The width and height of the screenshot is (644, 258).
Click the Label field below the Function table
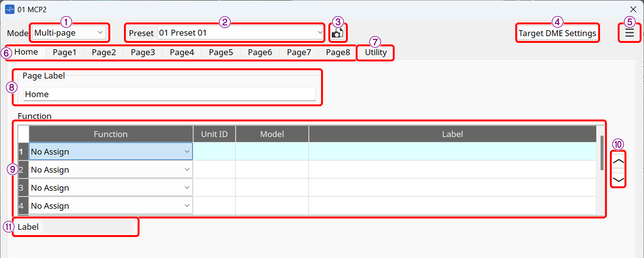point(88,227)
